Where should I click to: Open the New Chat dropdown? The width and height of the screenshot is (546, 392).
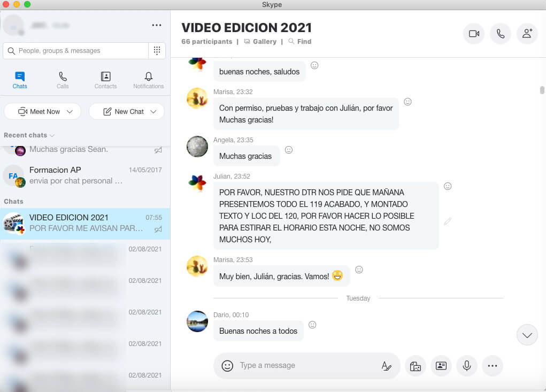153,112
